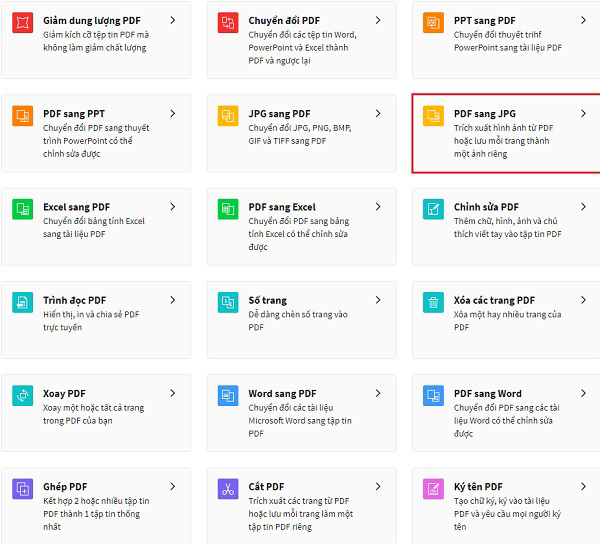The image size is (600, 544).
Task: Open chevron arrow on Xoay PDF card
Action: 173,393
